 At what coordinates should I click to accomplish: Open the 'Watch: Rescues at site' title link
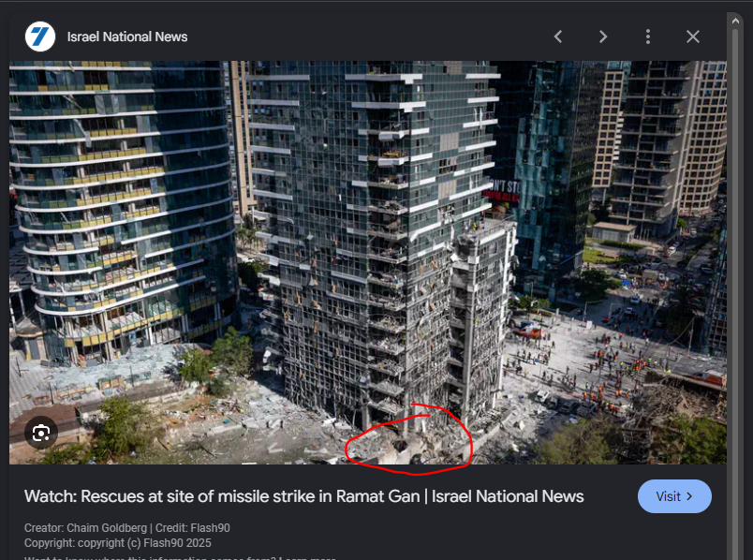pyautogui.click(x=304, y=496)
